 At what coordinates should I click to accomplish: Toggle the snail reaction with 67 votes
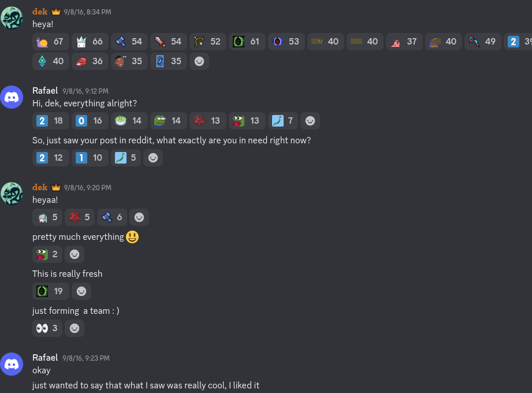click(51, 42)
